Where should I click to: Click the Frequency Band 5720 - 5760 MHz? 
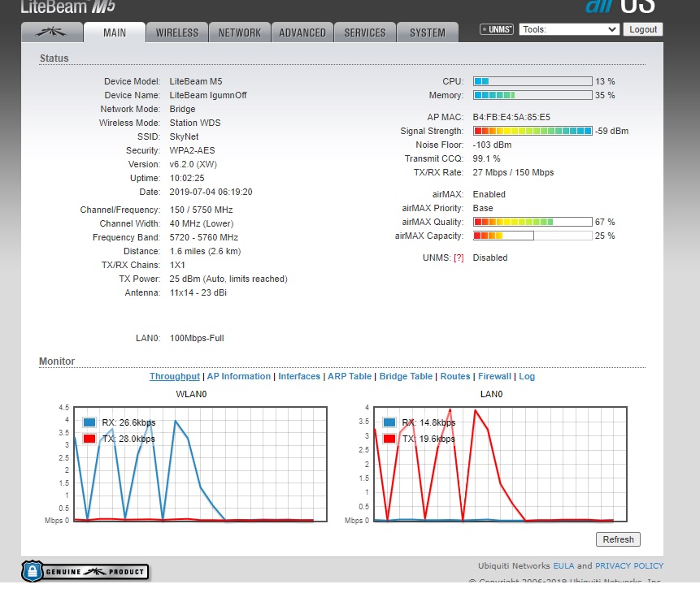coord(204,237)
